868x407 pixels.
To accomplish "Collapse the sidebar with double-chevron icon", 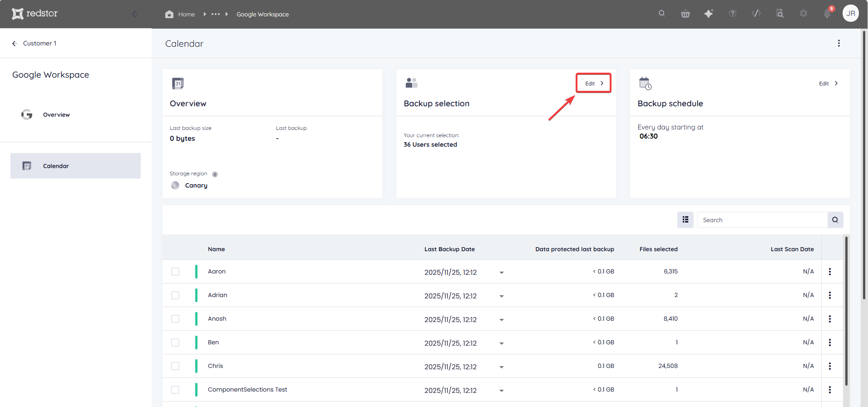I will click(135, 14).
